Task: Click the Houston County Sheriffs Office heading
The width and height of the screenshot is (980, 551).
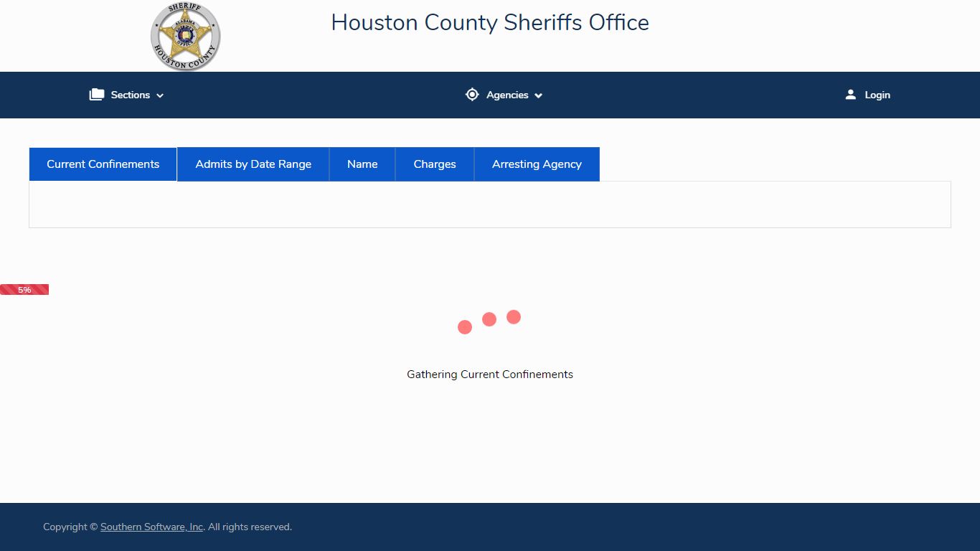Action: (490, 22)
